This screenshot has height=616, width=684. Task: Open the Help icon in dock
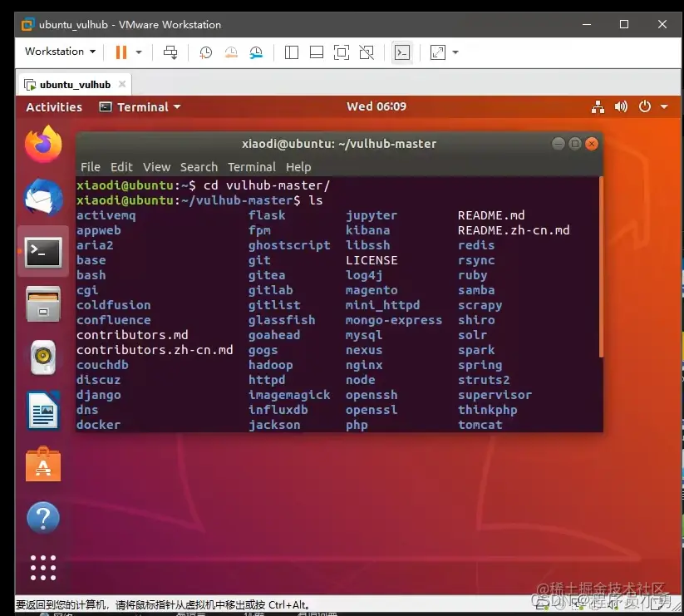click(x=43, y=518)
